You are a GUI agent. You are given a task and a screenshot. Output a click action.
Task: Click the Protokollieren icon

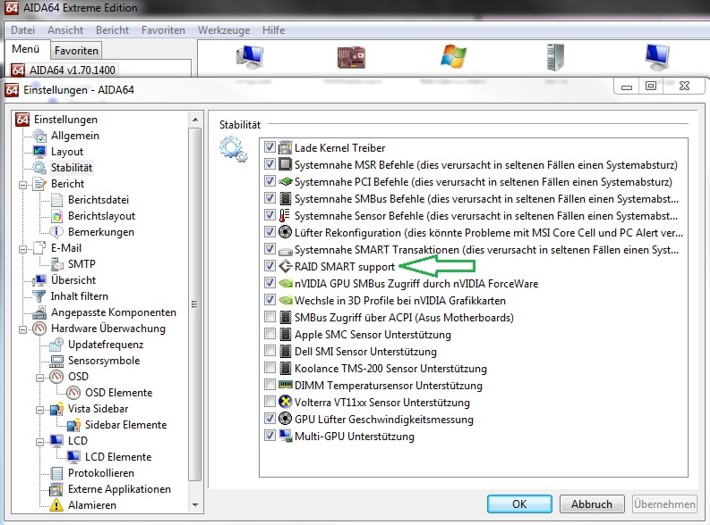tap(57, 473)
